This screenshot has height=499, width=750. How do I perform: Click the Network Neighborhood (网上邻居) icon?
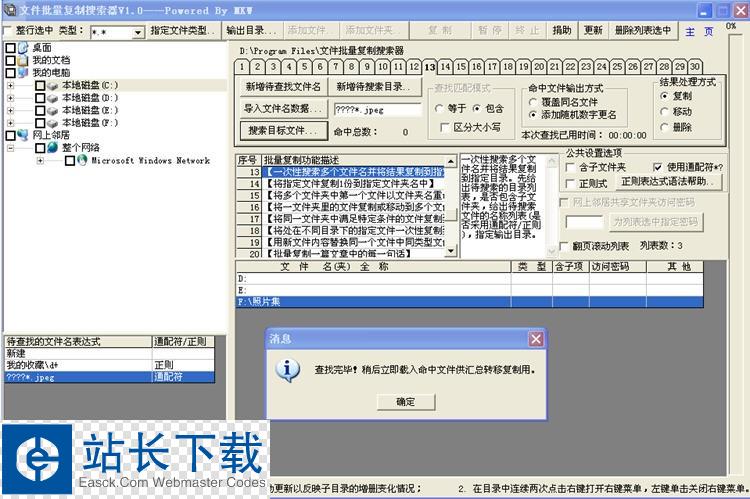pyautogui.click(x=23, y=135)
